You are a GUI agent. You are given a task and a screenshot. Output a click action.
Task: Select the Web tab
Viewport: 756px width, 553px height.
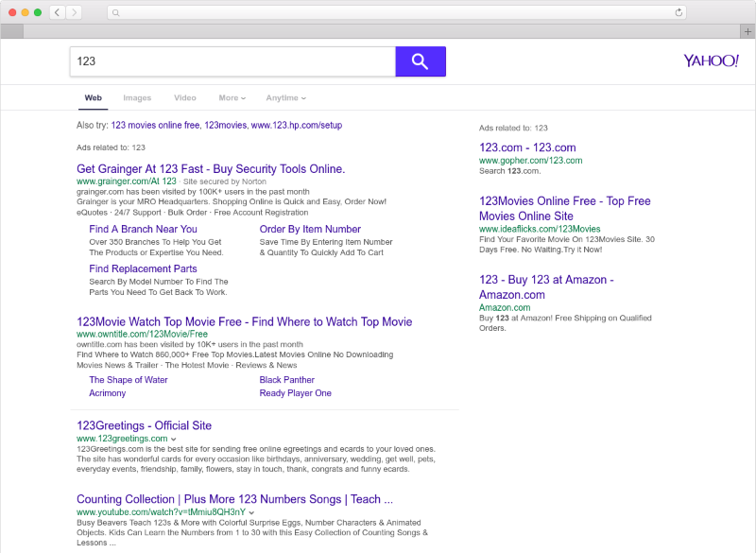[x=93, y=98]
